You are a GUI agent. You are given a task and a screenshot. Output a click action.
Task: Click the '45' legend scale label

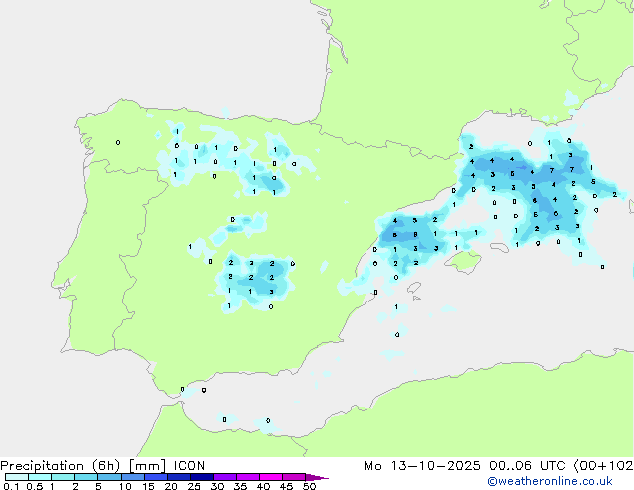click(286, 486)
